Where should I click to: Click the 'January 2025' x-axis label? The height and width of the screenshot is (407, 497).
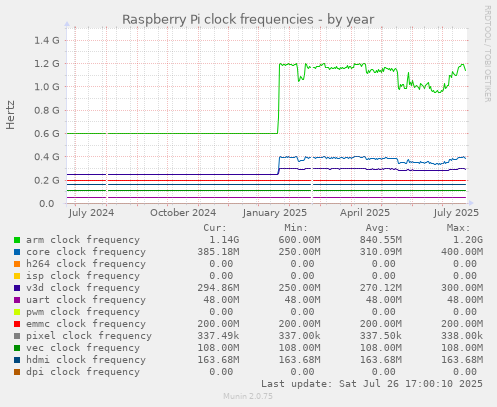pos(275,213)
